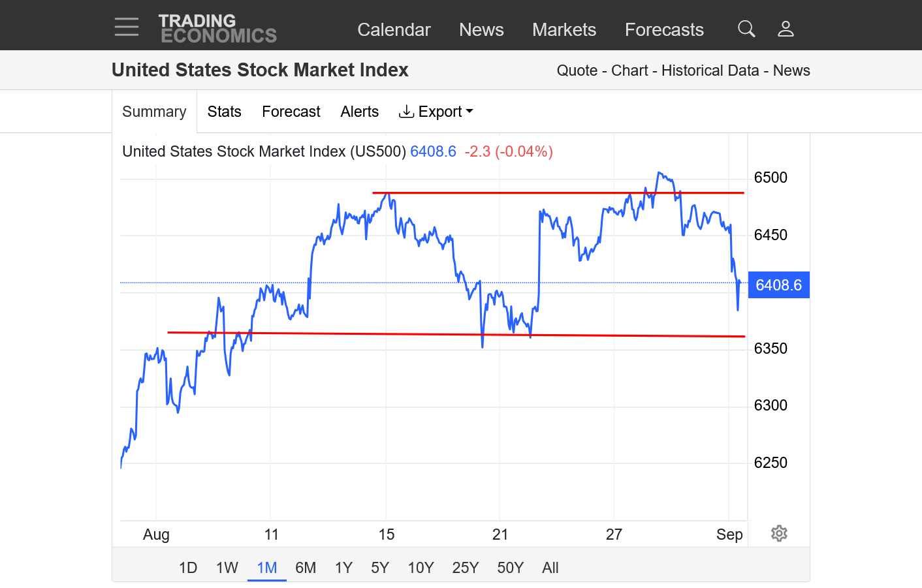Click the Trading Economics logo
The image size is (922, 588).
pos(217,29)
